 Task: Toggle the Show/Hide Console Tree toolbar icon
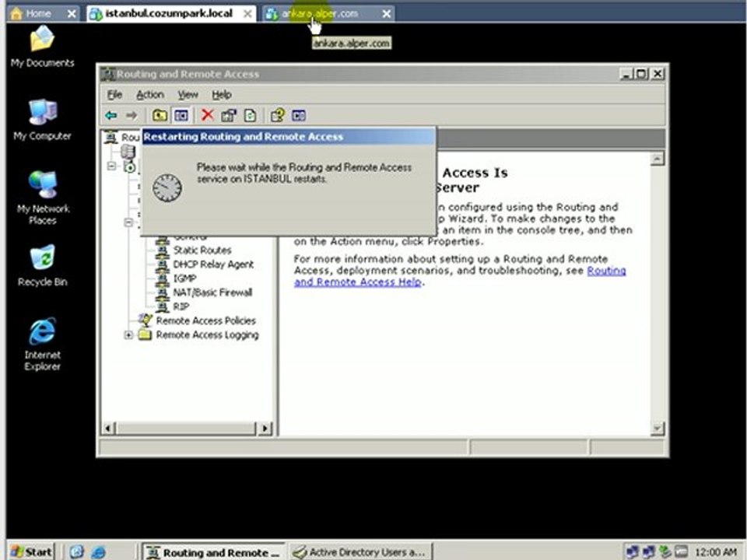point(181,116)
